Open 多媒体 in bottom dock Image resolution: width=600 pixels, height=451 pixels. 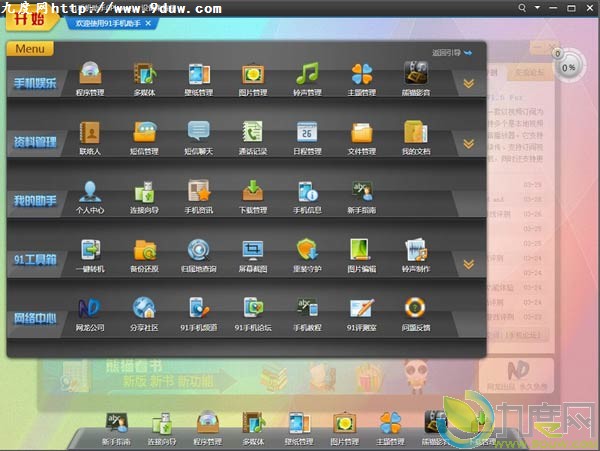(253, 429)
